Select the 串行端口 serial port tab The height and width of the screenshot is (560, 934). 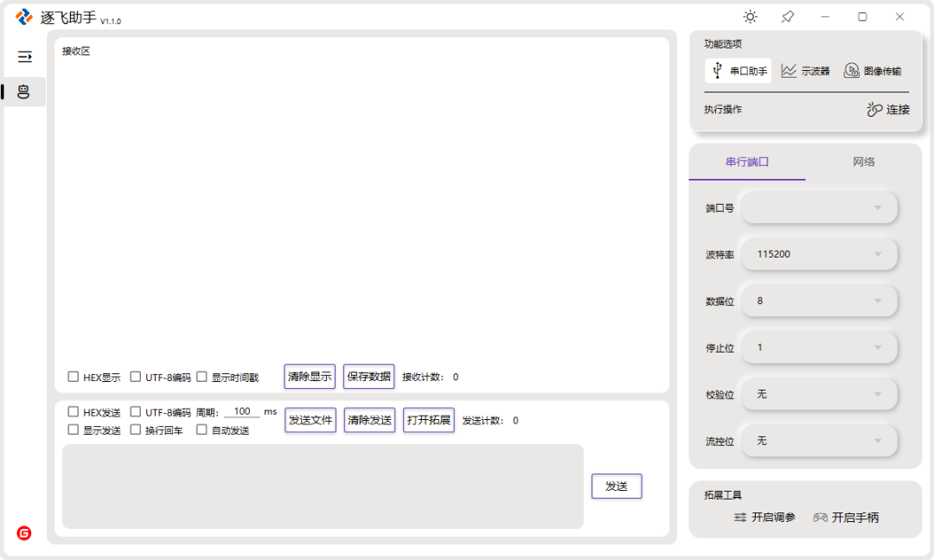point(746,162)
